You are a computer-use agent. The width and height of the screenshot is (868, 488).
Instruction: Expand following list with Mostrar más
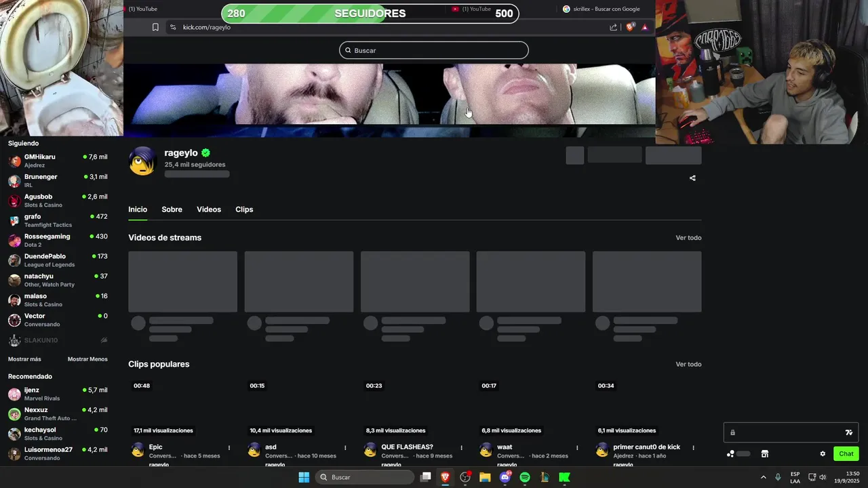[x=24, y=359]
